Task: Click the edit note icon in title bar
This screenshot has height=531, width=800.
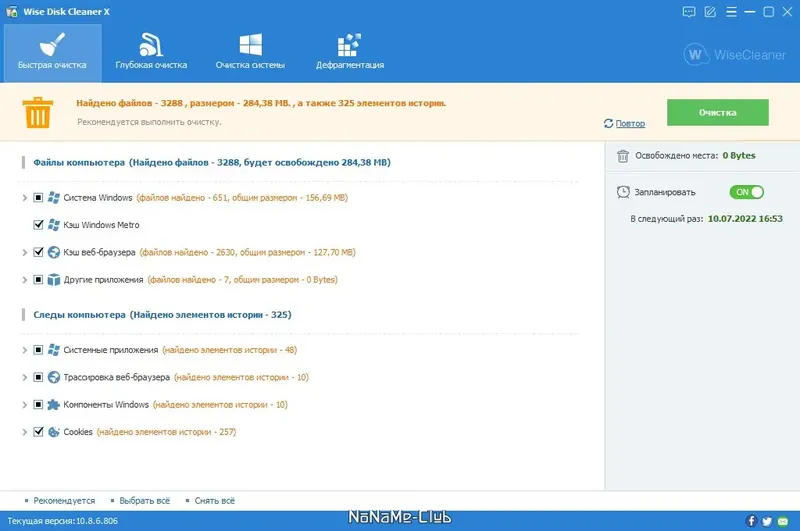Action: pyautogui.click(x=710, y=12)
